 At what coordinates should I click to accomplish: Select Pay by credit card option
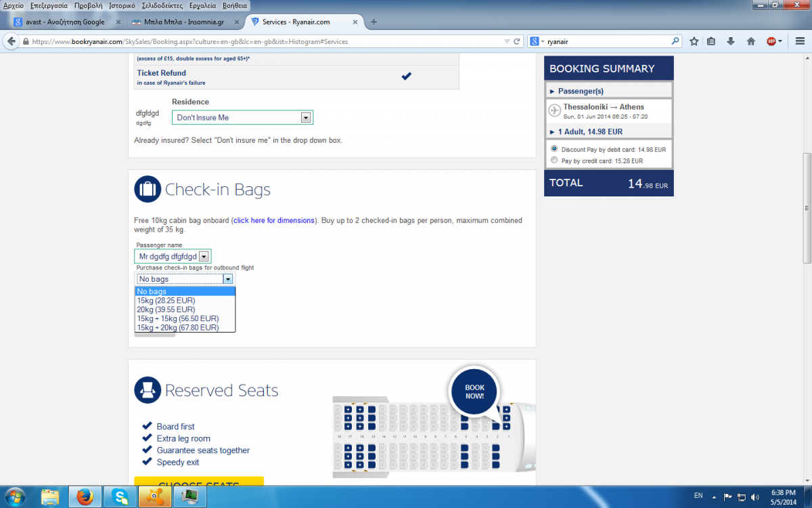(555, 161)
